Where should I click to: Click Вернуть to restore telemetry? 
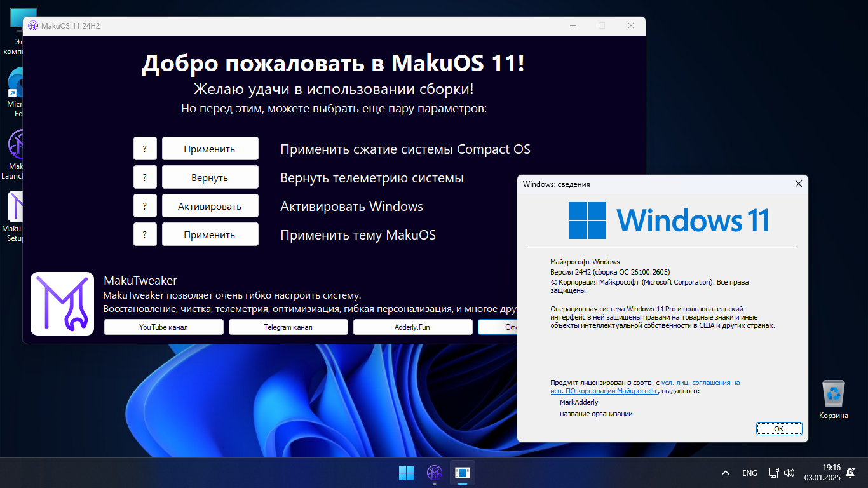pos(210,177)
